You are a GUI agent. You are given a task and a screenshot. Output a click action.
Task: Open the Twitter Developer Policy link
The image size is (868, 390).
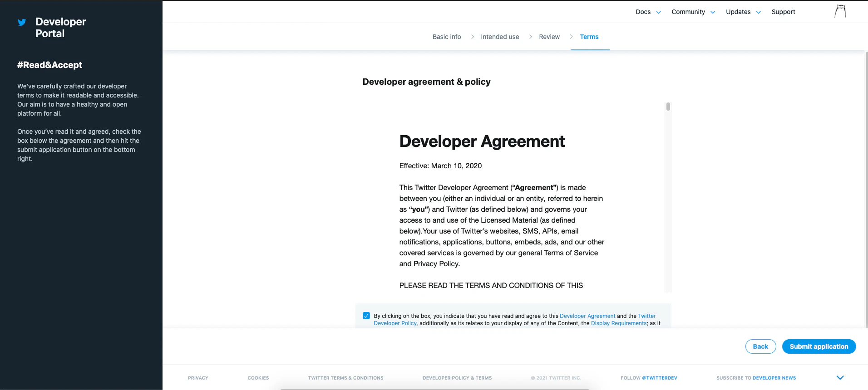395,323
